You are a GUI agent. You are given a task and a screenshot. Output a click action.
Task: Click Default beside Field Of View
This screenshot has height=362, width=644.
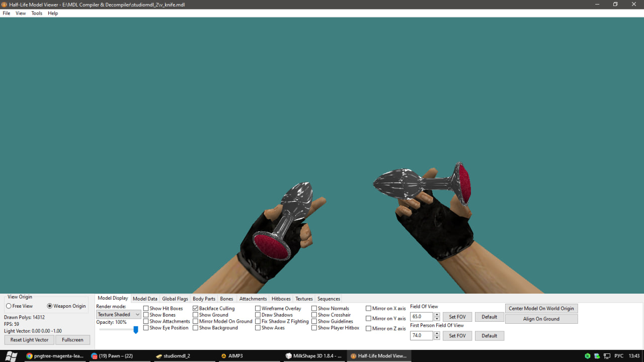[490, 317]
